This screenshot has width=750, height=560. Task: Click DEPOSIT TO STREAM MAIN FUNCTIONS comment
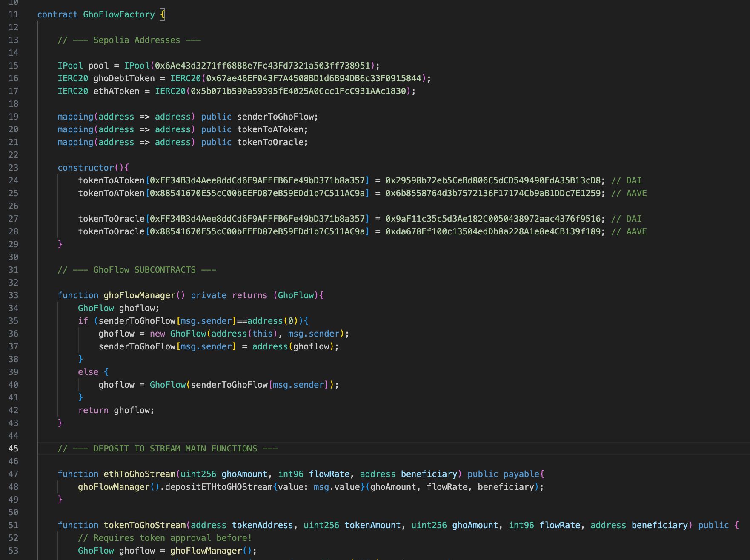168,449
